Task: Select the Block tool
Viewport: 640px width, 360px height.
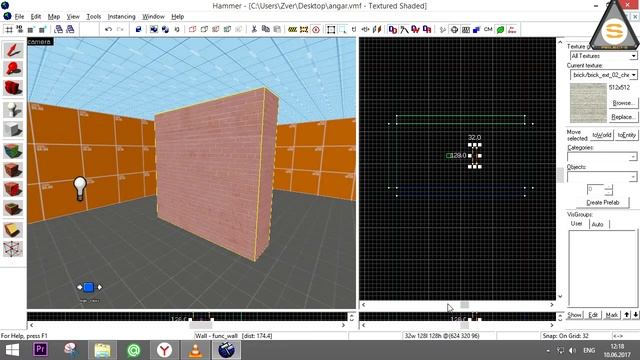Action: 13,129
